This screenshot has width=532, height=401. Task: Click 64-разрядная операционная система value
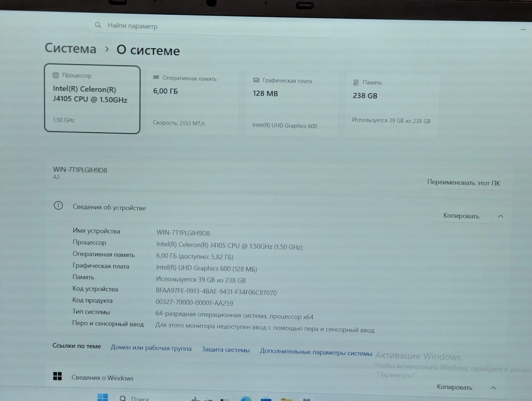point(234,315)
